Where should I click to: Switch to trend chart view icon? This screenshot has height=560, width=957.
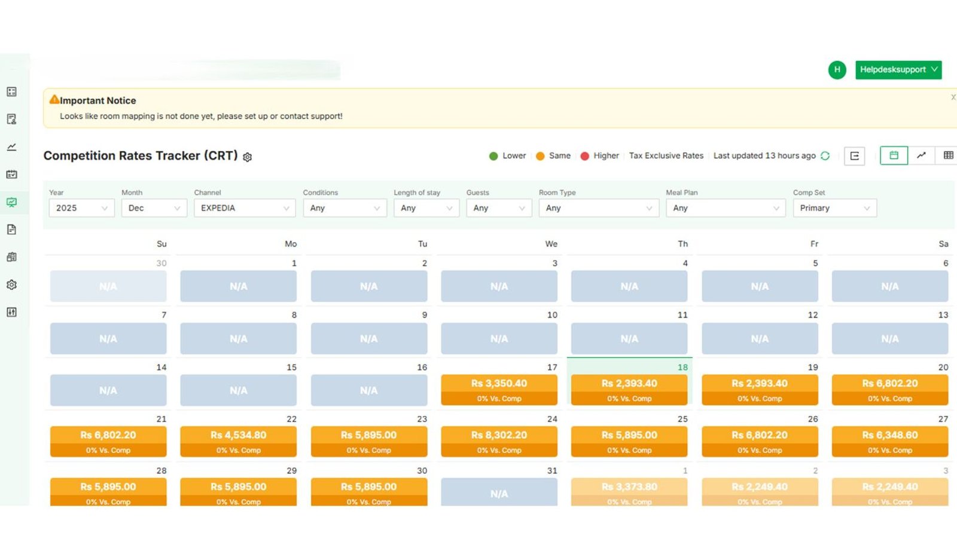point(921,155)
